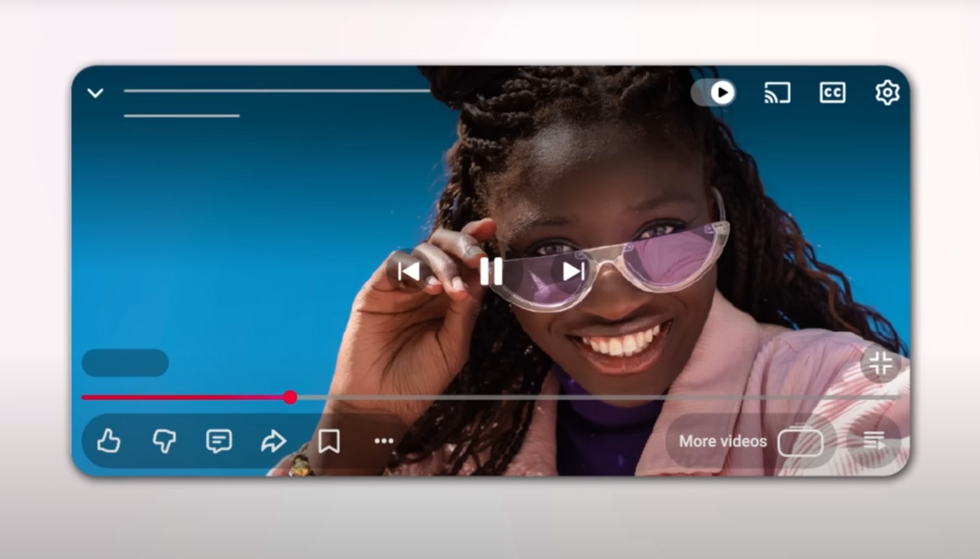
Task: Like the video
Action: 109,441
